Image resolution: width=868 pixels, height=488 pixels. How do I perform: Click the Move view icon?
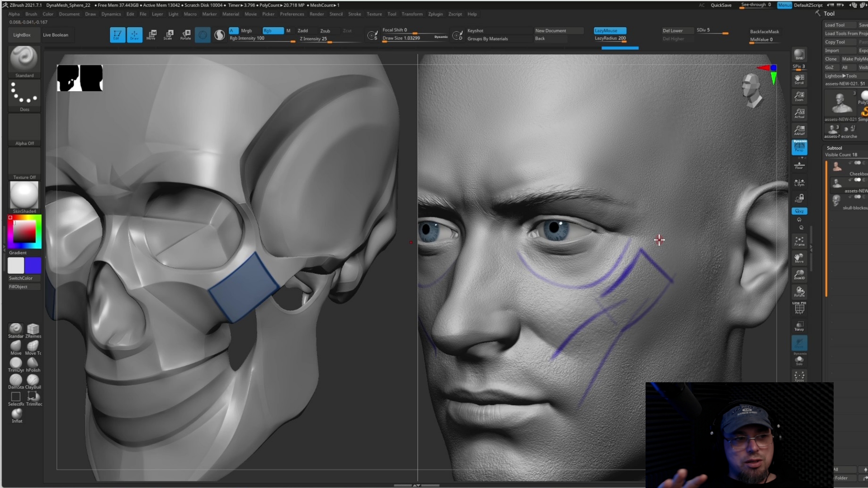(x=799, y=258)
